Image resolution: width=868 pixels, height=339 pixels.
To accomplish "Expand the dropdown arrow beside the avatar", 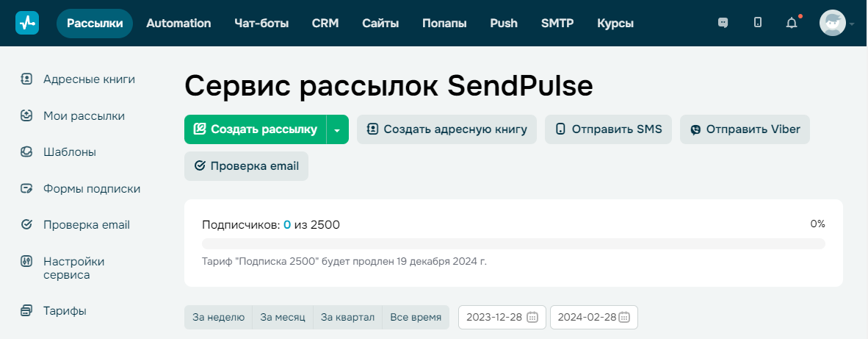I will point(852,24).
